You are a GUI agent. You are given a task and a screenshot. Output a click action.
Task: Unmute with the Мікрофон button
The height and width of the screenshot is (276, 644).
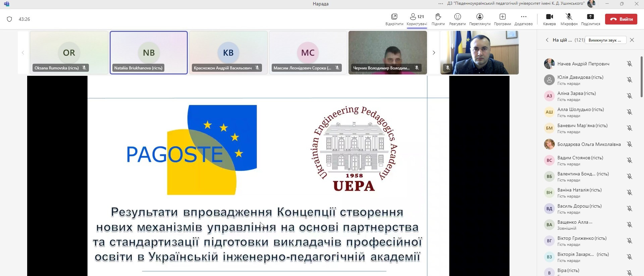coord(569,19)
